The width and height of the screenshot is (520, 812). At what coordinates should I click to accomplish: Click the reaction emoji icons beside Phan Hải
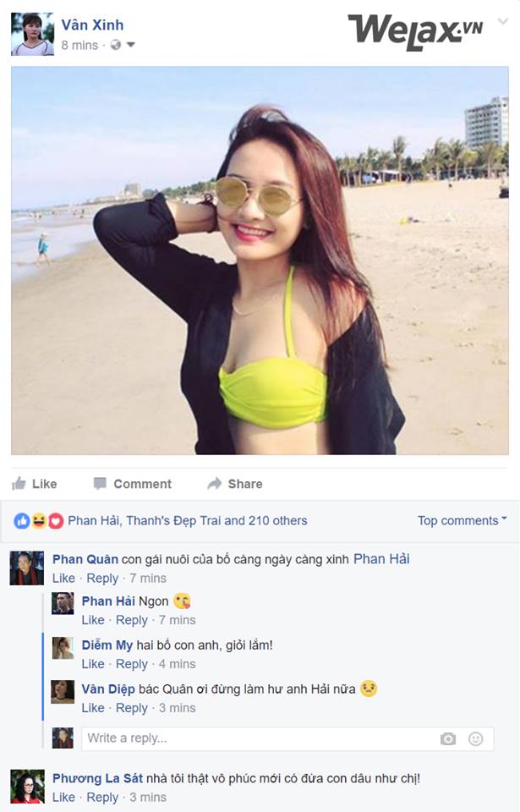(39, 521)
